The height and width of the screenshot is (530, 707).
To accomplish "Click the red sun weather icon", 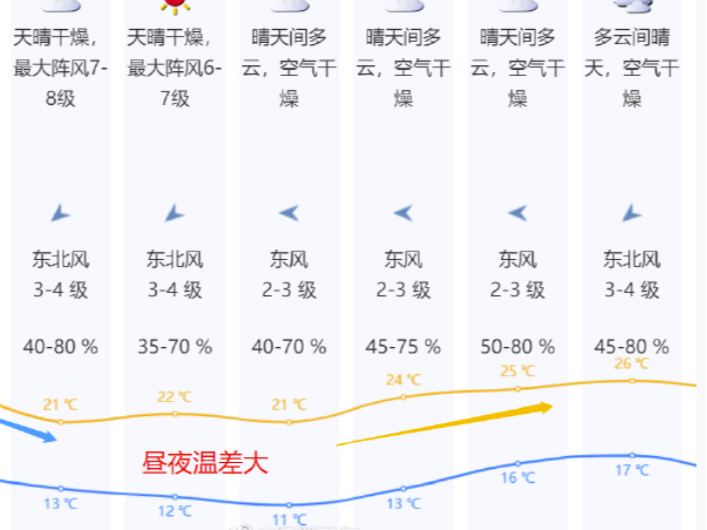I will pos(175,6).
